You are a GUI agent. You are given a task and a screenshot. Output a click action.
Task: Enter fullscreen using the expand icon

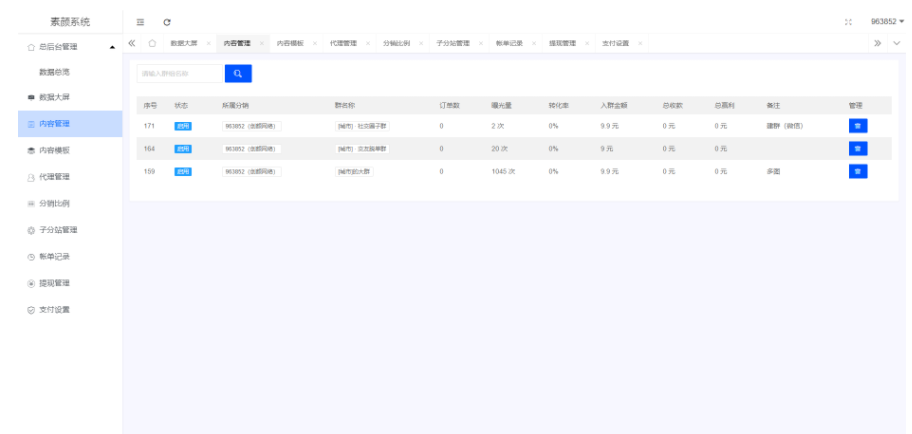(x=849, y=21)
